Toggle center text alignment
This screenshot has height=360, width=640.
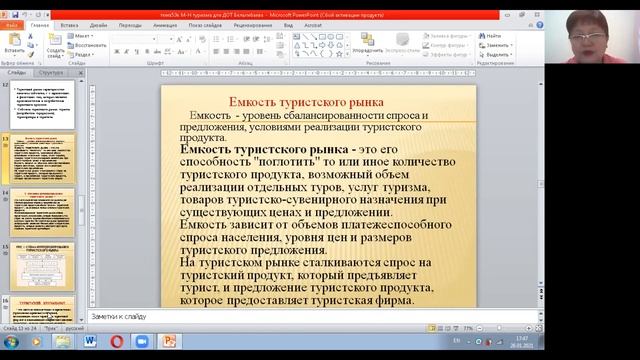(x=227, y=51)
